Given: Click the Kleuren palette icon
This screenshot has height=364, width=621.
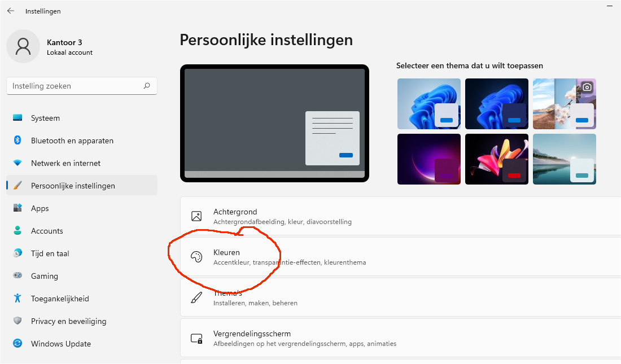Looking at the screenshot, I should click(196, 257).
